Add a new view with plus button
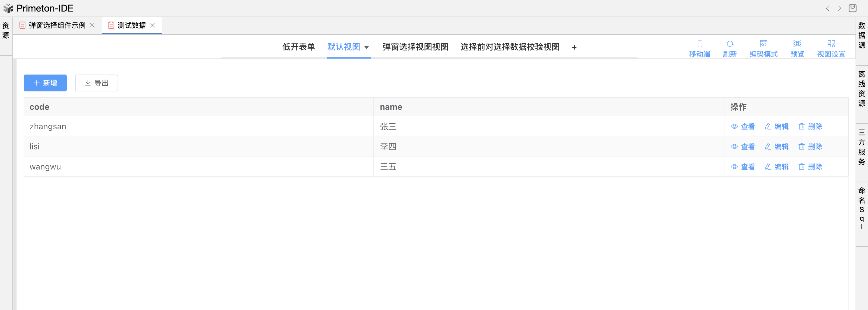This screenshot has width=868, height=310. click(574, 47)
